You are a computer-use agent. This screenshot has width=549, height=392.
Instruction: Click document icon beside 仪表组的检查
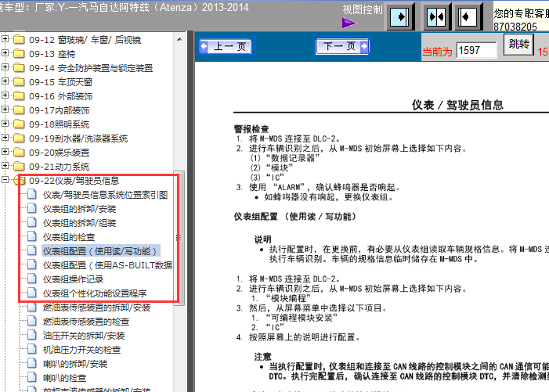(32, 236)
